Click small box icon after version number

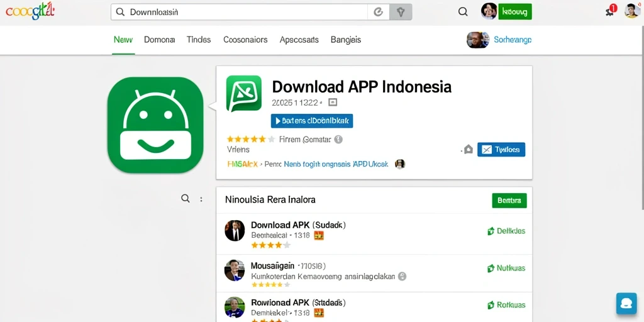333,103
